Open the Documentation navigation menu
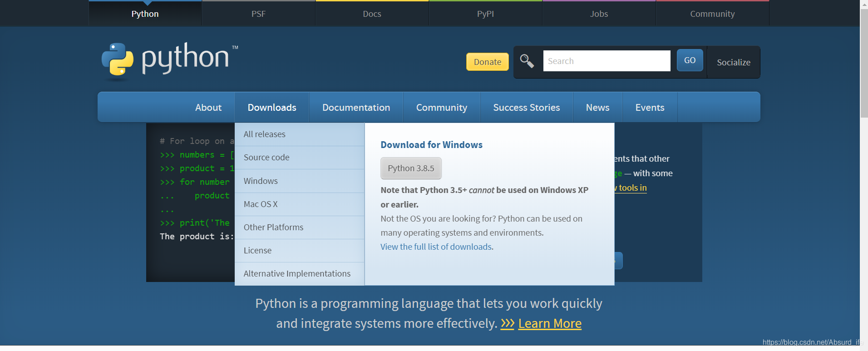Image resolution: width=868 pixels, height=351 pixels. click(x=356, y=107)
